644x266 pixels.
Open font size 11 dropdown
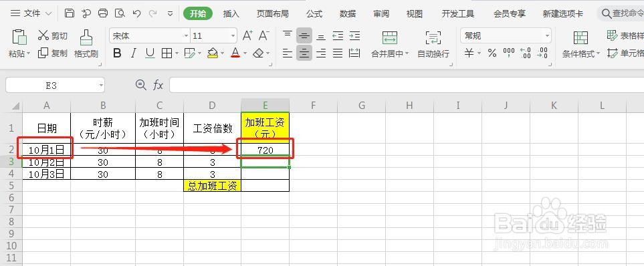(233, 36)
